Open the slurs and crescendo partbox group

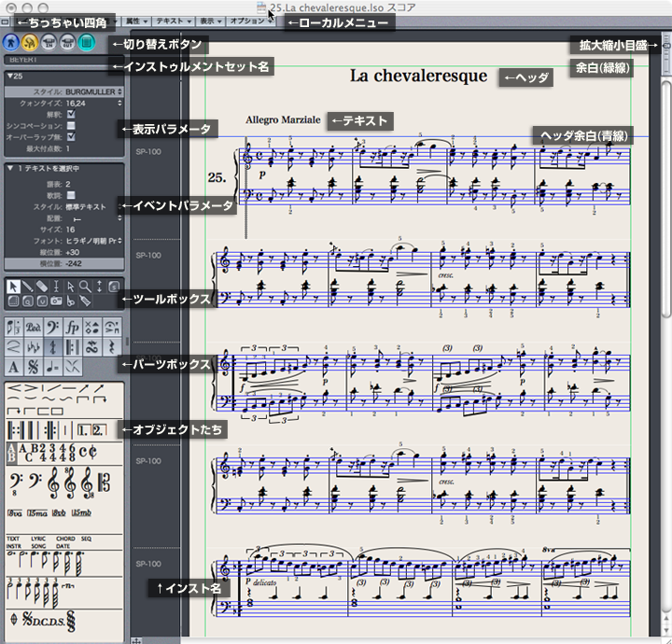click(14, 347)
